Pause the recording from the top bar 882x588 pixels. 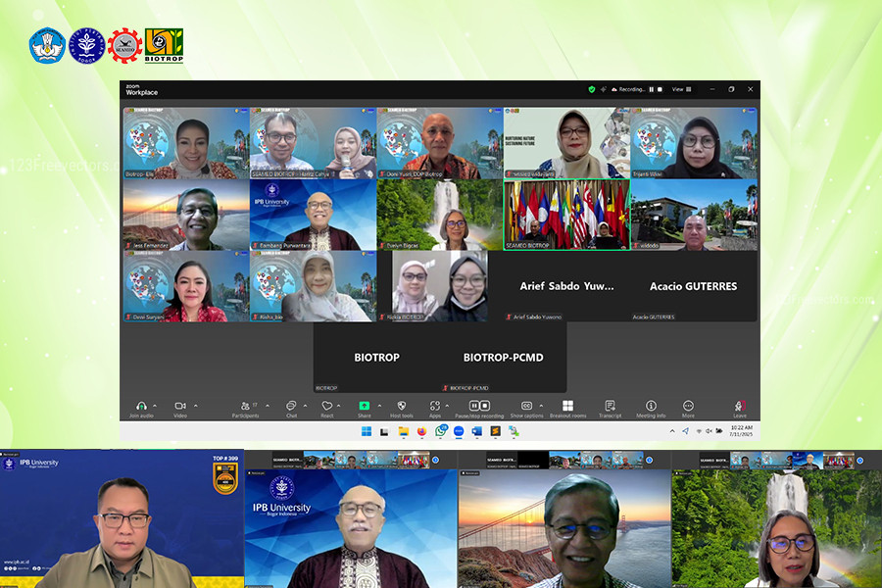[651, 89]
